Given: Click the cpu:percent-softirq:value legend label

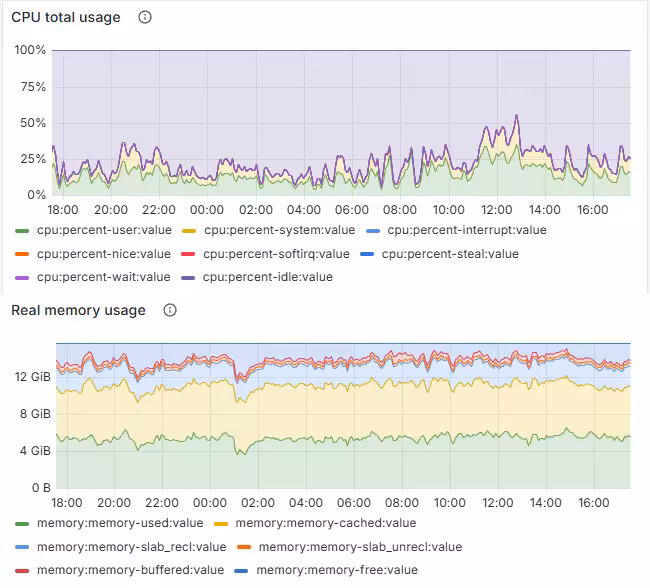Looking at the screenshot, I should pos(275,254).
